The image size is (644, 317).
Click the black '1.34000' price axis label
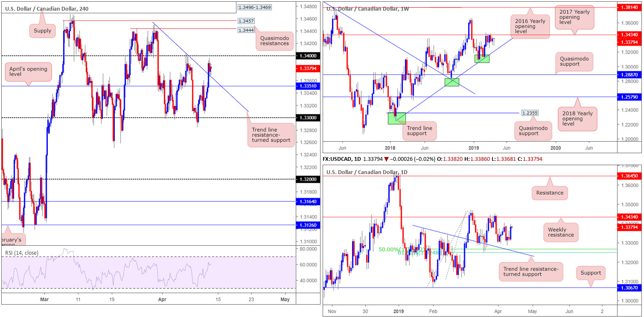(x=307, y=56)
